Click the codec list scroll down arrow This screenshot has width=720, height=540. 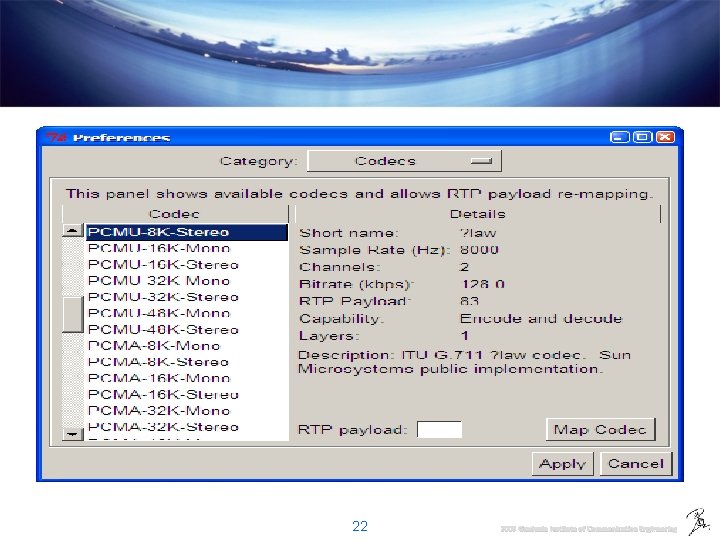[x=73, y=434]
